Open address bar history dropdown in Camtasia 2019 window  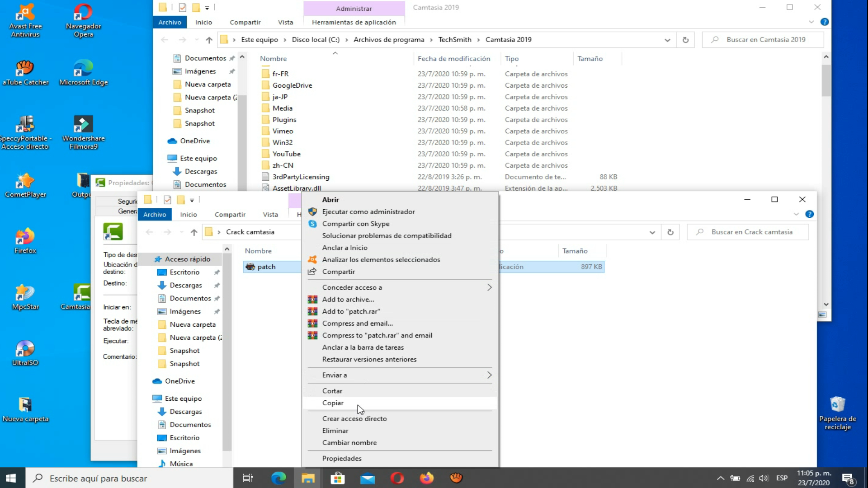(667, 40)
